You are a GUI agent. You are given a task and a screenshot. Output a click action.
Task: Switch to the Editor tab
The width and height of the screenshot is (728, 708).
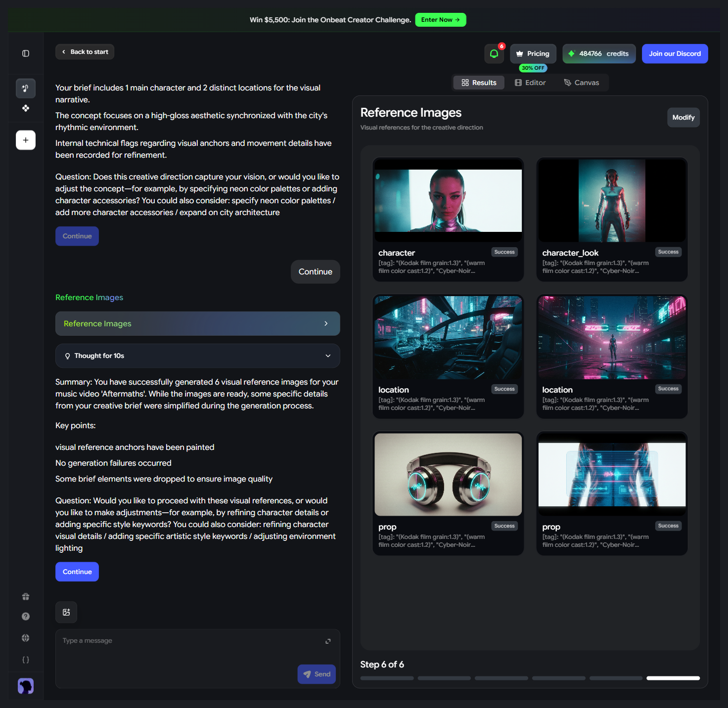coord(530,83)
